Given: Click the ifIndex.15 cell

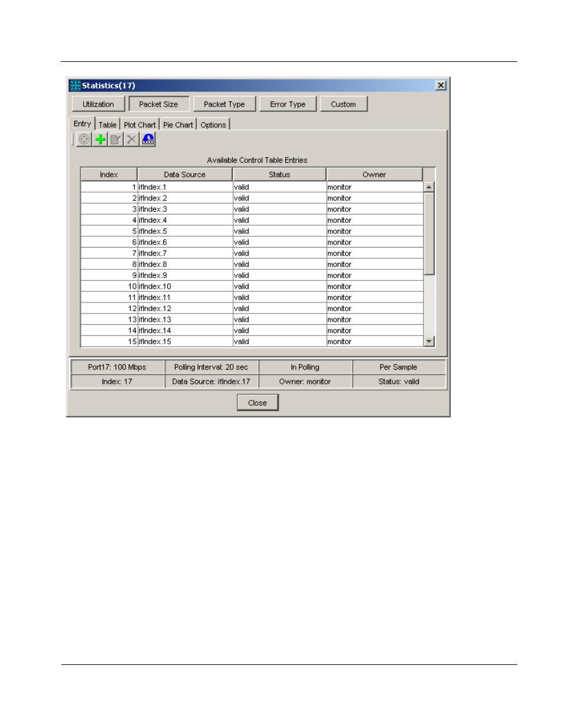Looking at the screenshot, I should point(185,342).
